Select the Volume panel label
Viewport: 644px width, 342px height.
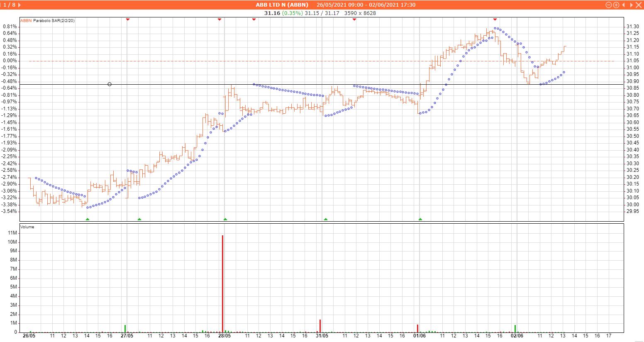click(27, 227)
